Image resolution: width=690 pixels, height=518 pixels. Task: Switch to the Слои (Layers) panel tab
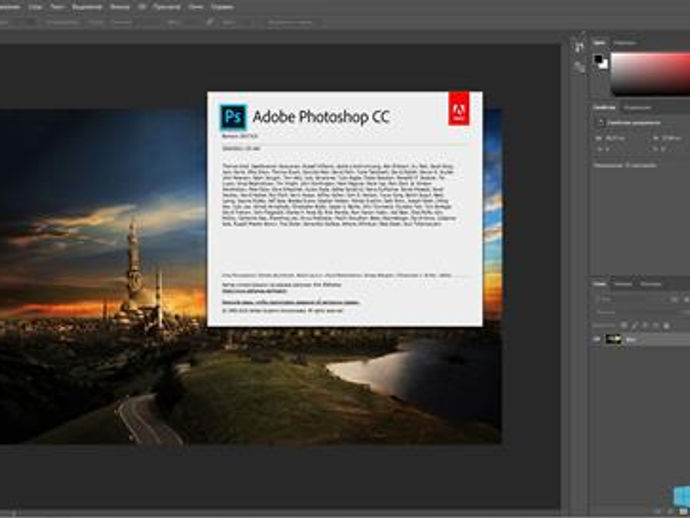[599, 284]
